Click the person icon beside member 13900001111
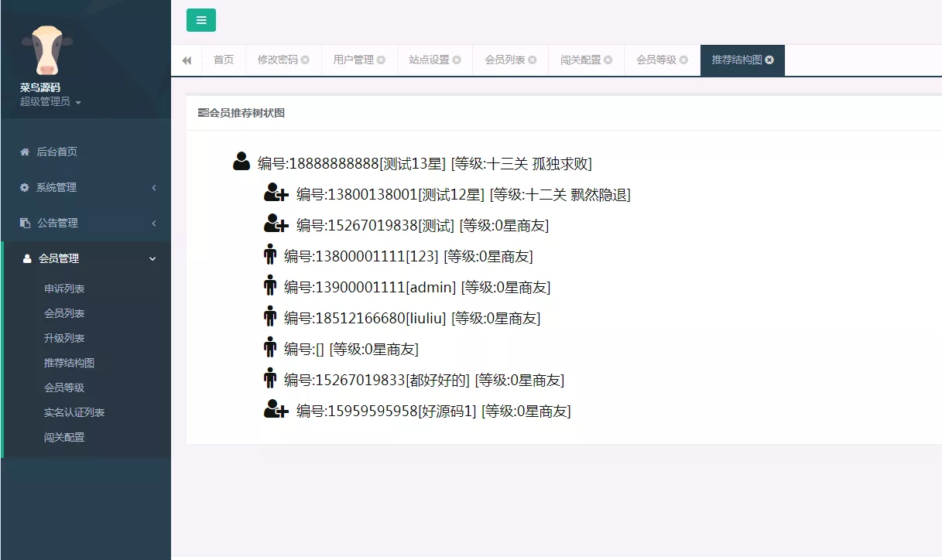The image size is (942, 560). pos(269,286)
